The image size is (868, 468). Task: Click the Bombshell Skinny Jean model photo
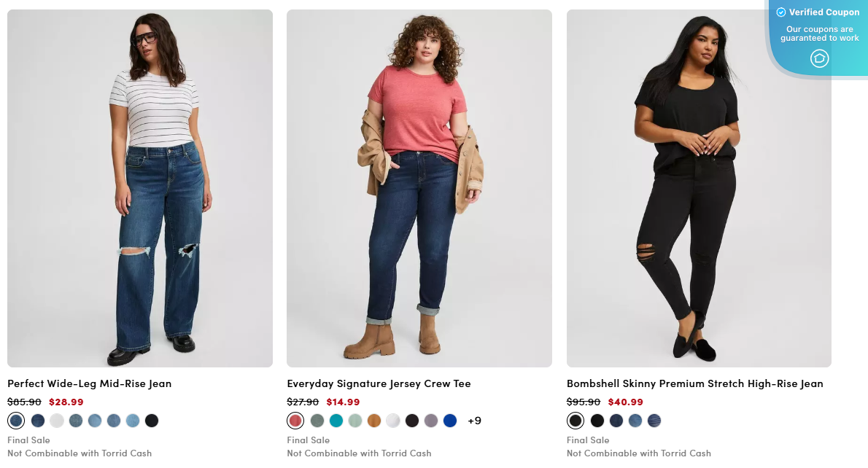[698, 186]
